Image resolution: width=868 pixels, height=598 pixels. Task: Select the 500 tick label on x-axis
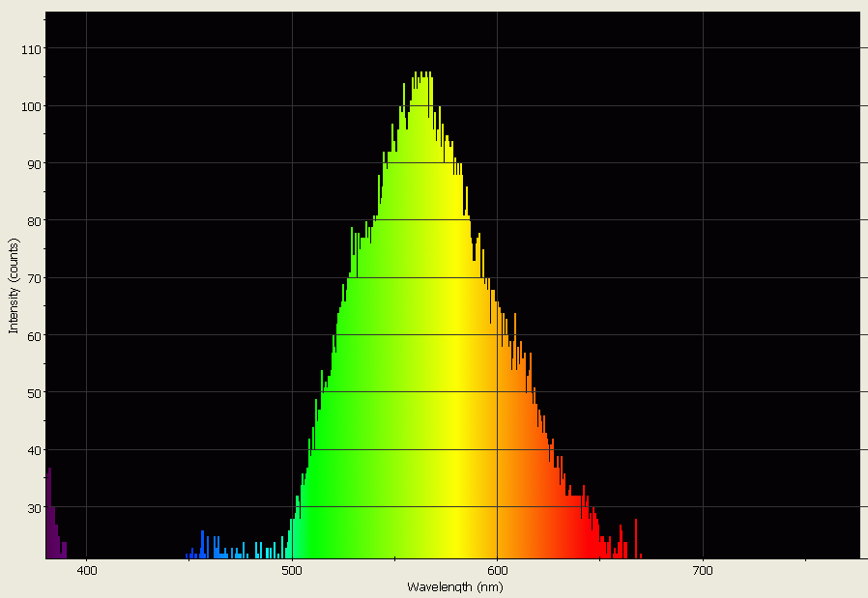pos(291,571)
